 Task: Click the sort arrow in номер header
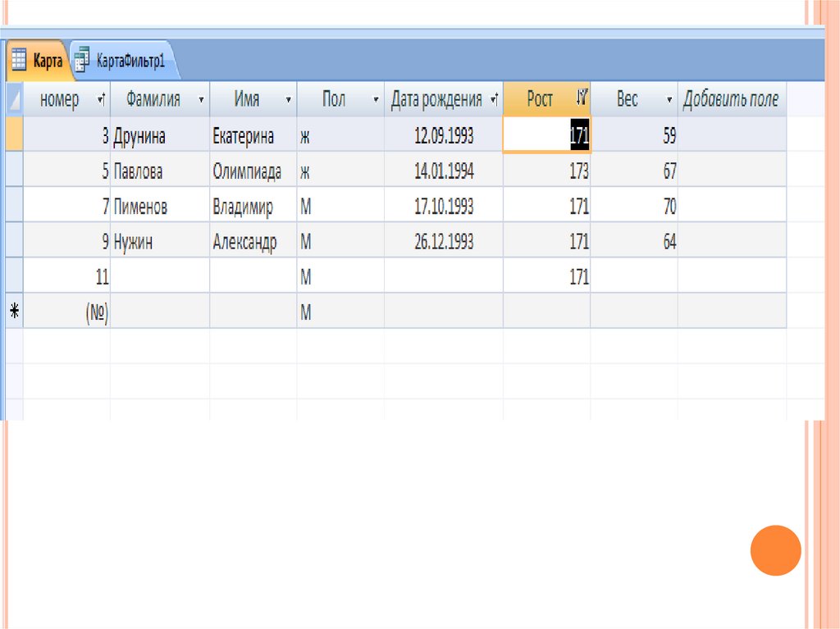pyautogui.click(x=101, y=100)
